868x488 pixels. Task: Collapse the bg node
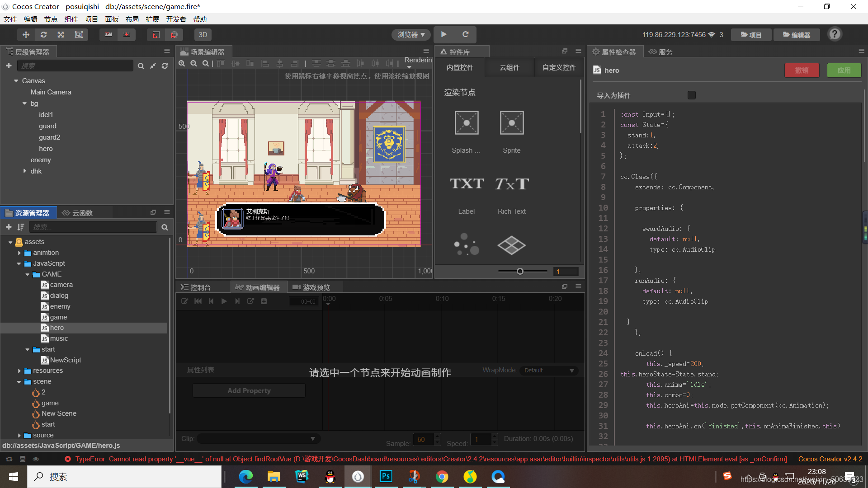click(x=25, y=103)
